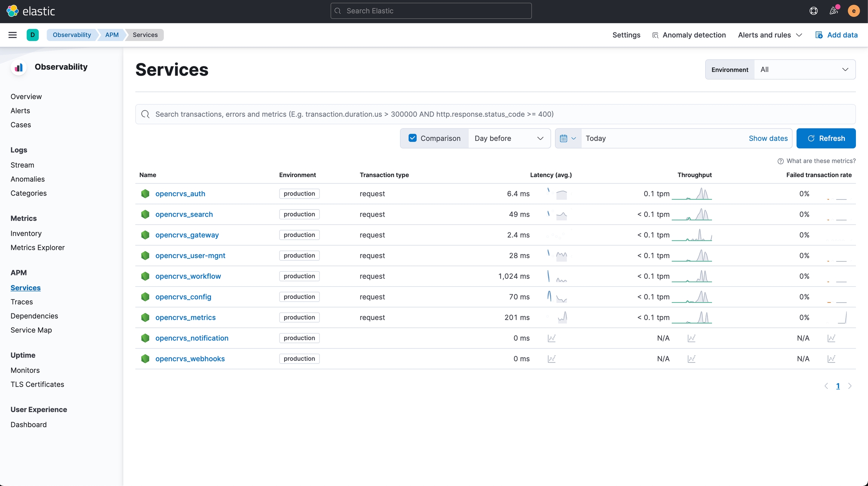Open the help lifebuoy icon
The width and height of the screenshot is (868, 486).
[813, 11]
